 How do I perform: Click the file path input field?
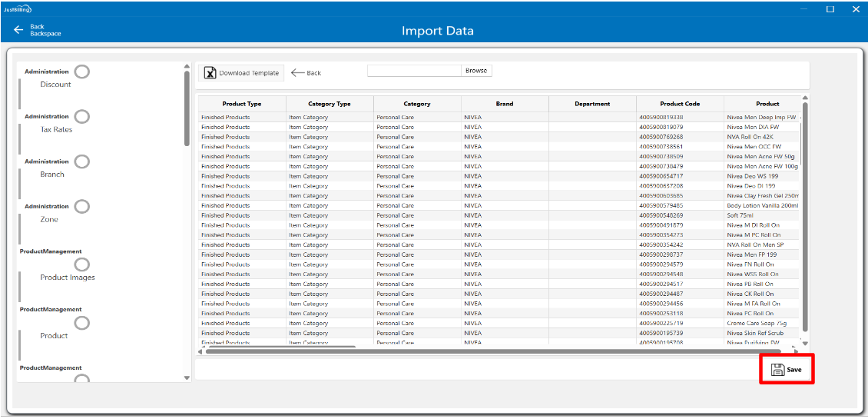[414, 71]
